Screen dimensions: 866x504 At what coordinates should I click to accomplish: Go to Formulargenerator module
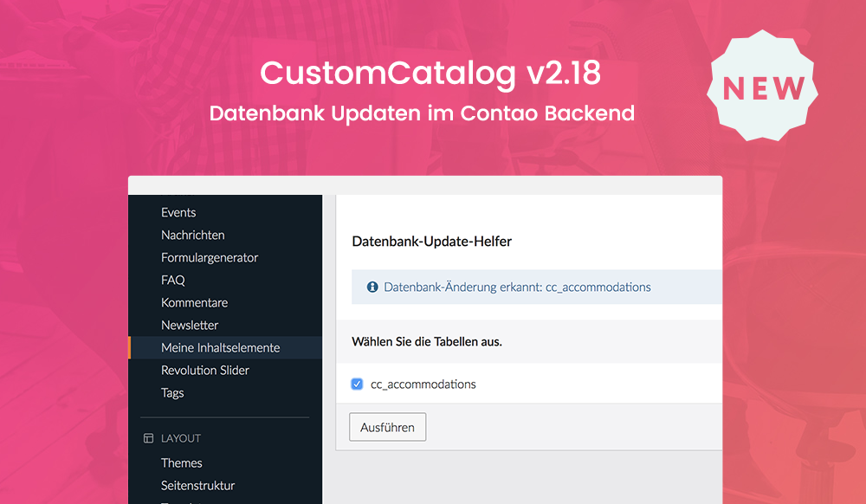click(x=210, y=258)
